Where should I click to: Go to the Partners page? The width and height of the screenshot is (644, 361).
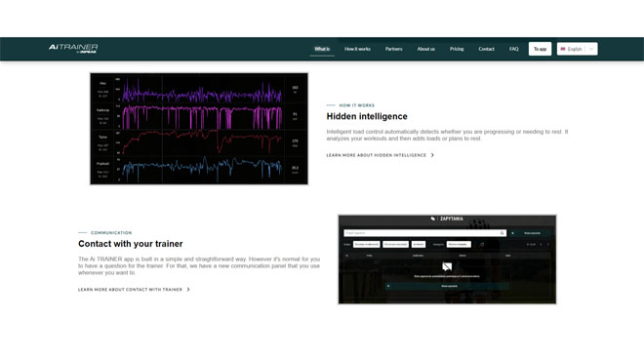pyautogui.click(x=393, y=49)
